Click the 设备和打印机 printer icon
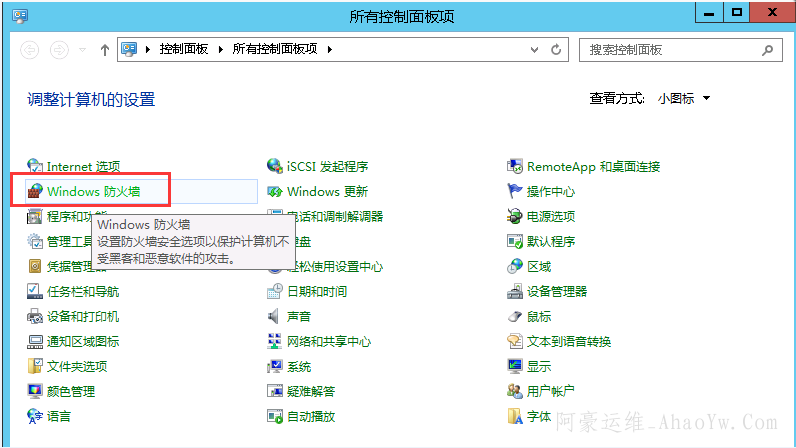This screenshot has width=796, height=448. [35, 316]
